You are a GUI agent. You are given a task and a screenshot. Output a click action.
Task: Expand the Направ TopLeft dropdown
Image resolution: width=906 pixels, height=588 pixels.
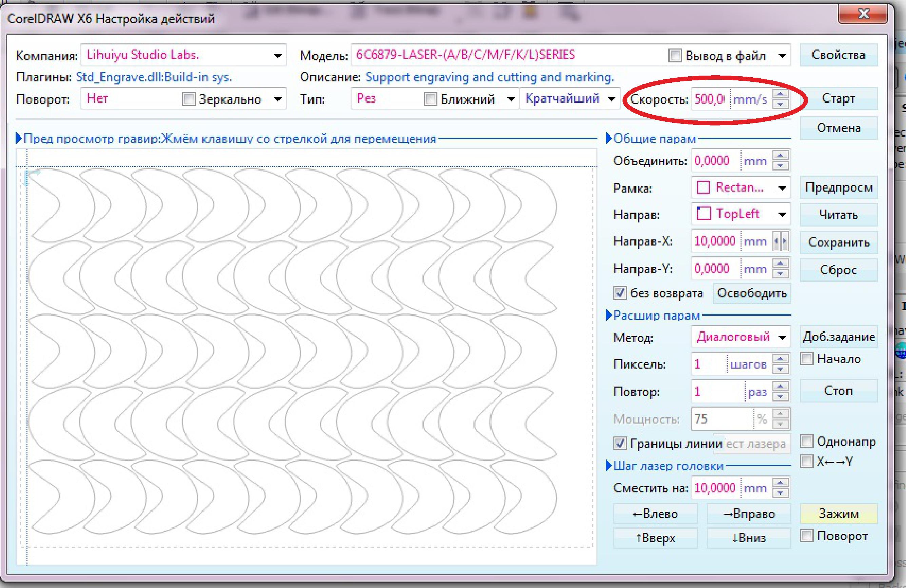tap(782, 215)
